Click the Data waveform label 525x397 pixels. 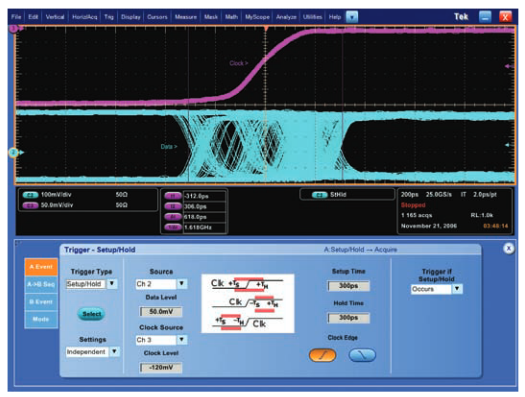pos(169,146)
